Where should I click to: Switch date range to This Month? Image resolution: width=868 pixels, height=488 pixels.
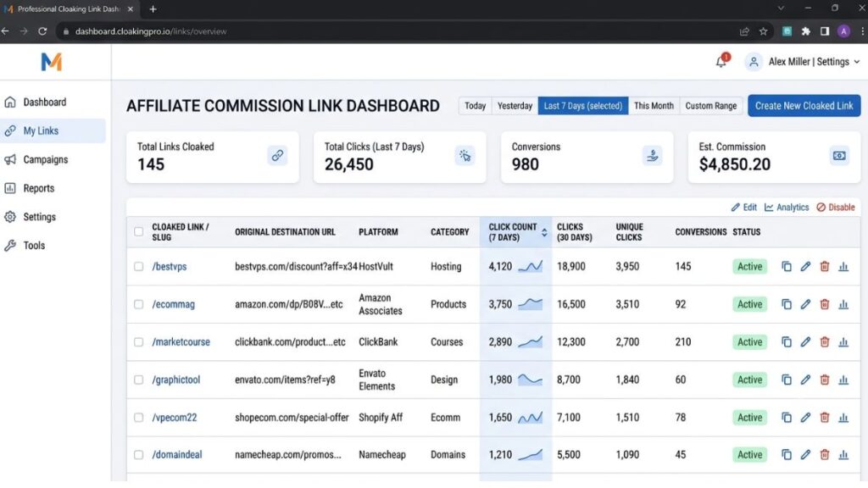[x=654, y=106]
